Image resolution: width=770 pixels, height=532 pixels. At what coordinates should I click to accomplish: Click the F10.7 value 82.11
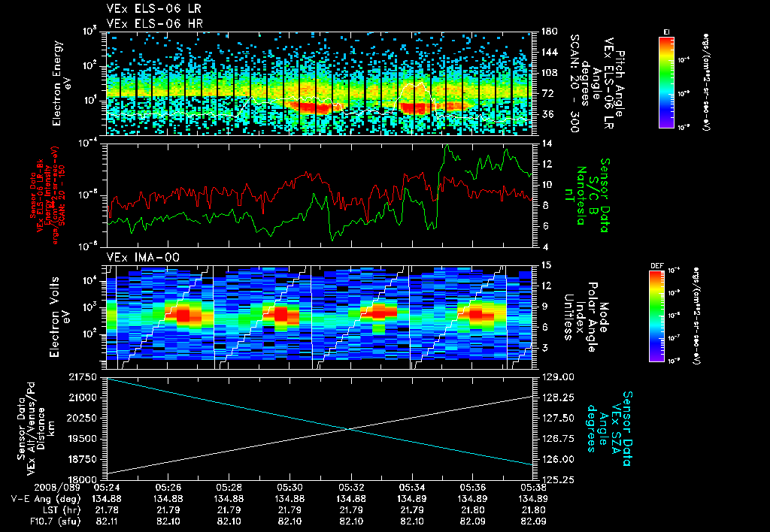[x=107, y=521]
